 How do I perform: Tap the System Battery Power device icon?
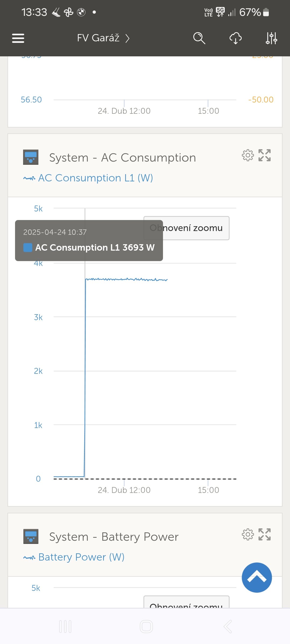(31, 536)
